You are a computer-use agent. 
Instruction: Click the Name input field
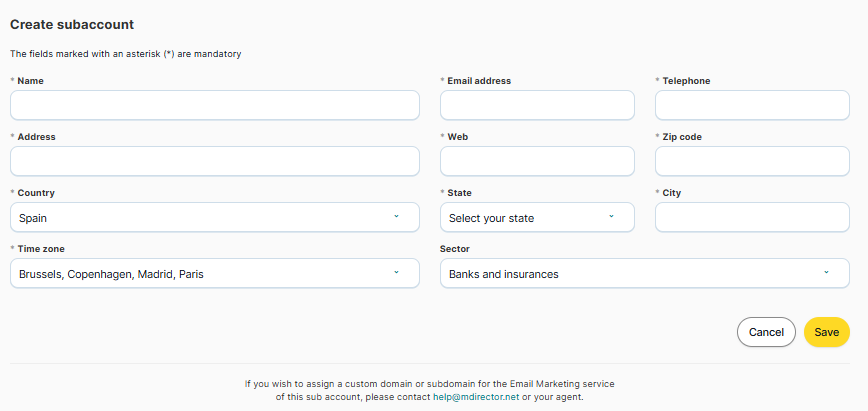pos(214,105)
